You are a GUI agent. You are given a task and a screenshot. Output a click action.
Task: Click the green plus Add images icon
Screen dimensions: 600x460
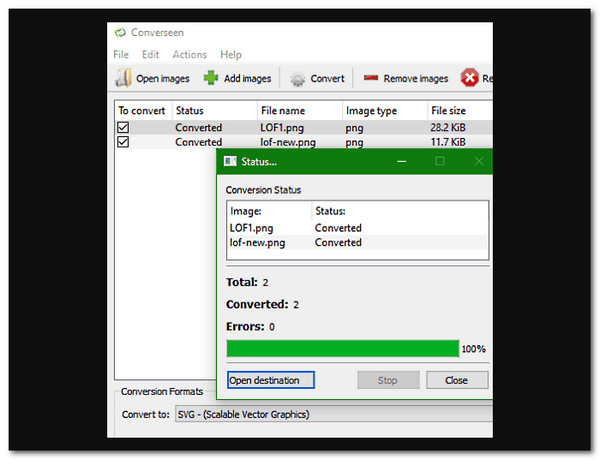tap(211, 78)
